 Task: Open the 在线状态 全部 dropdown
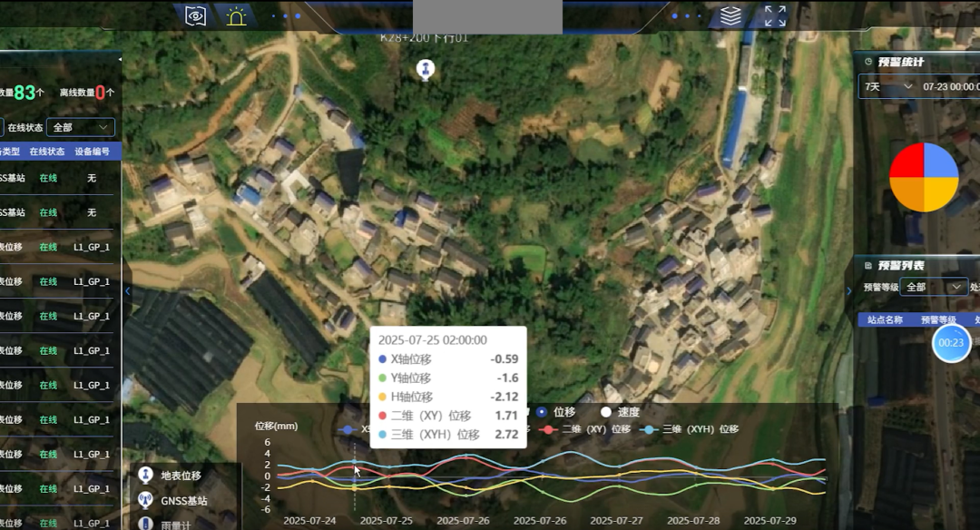click(x=81, y=127)
